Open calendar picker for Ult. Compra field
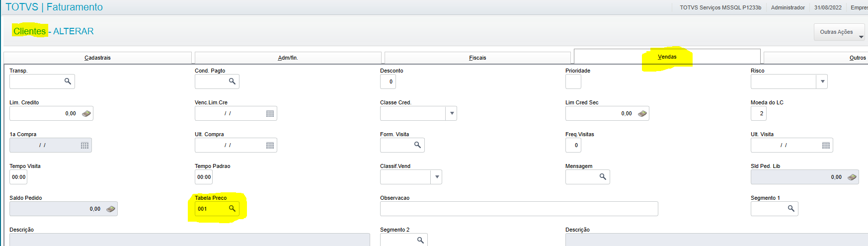This screenshot has width=868, height=246. pos(270,145)
